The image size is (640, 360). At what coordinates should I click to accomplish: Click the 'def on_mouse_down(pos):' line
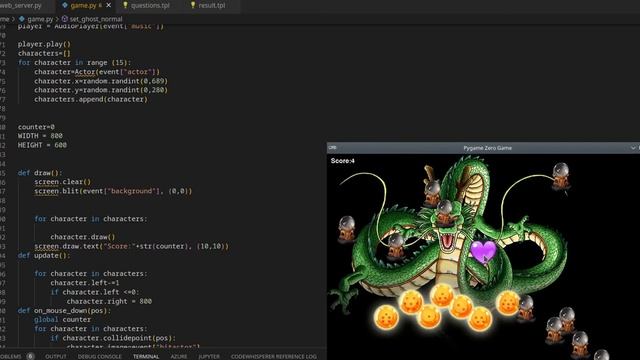coord(64,311)
